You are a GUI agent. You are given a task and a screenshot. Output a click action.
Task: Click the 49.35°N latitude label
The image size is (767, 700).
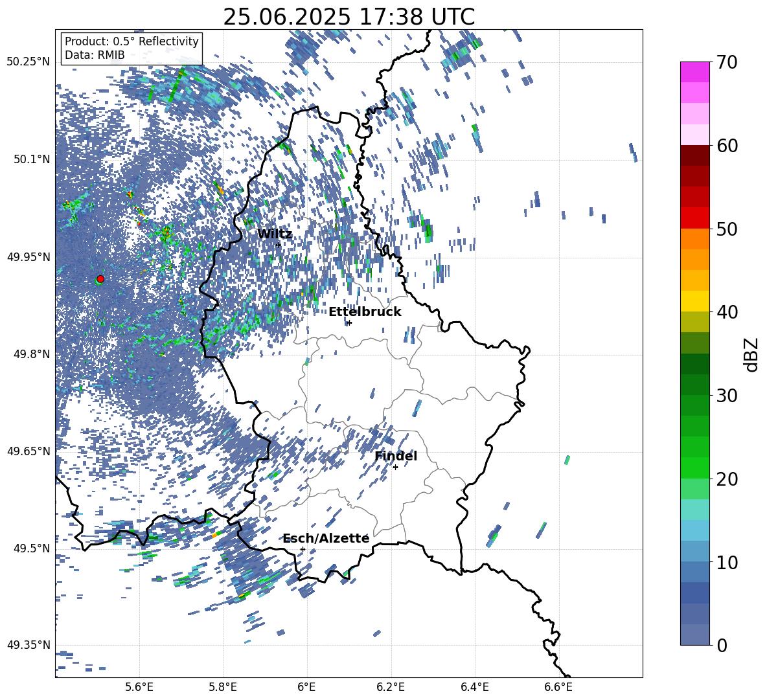point(29,645)
